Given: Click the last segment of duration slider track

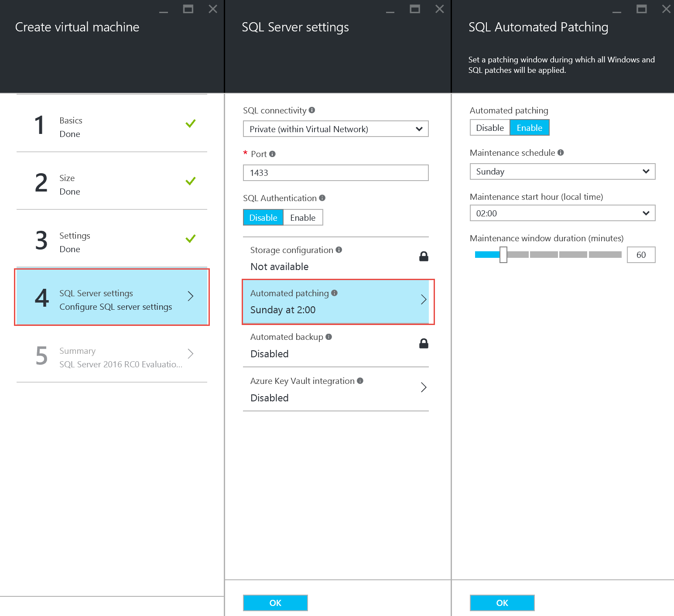Looking at the screenshot, I should (x=605, y=255).
